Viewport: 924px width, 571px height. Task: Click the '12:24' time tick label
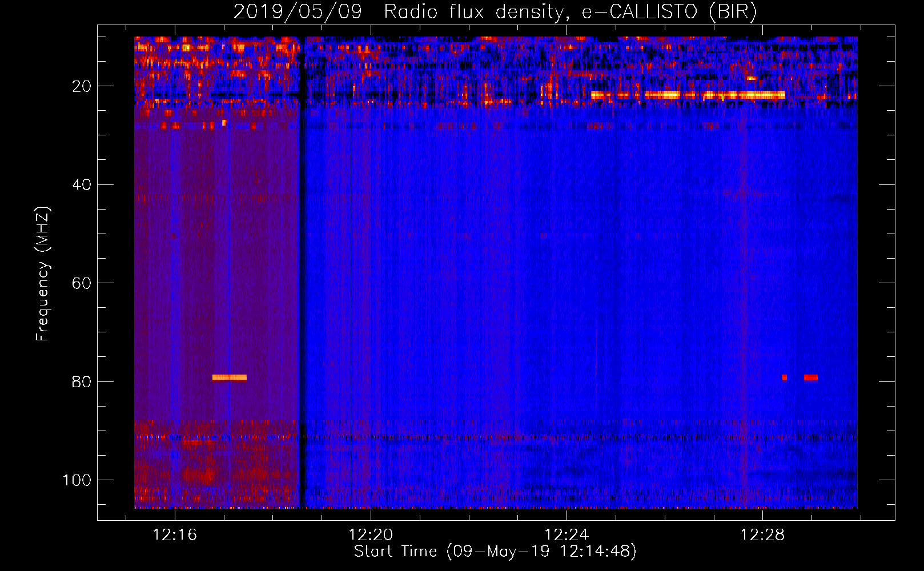(x=567, y=535)
